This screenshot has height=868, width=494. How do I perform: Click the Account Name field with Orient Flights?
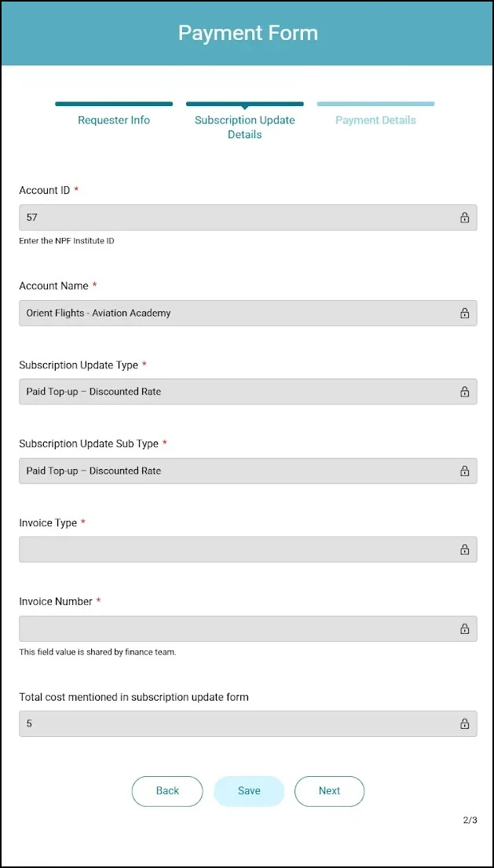tap(236, 313)
